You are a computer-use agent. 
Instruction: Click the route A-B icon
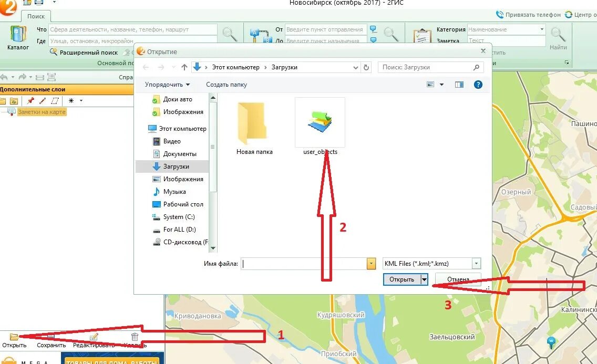pyautogui.click(x=261, y=35)
